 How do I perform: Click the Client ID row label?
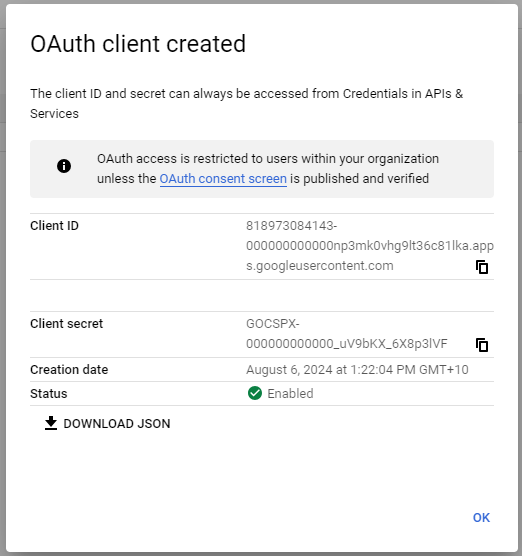click(x=54, y=226)
